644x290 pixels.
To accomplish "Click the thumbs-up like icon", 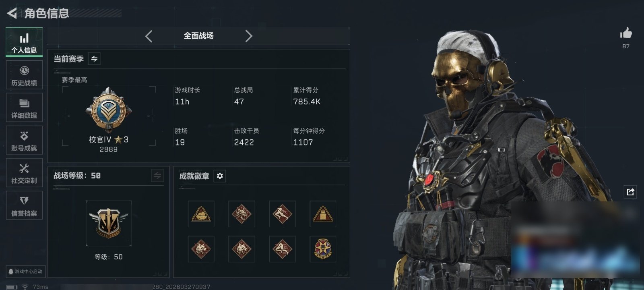I will [x=626, y=33].
